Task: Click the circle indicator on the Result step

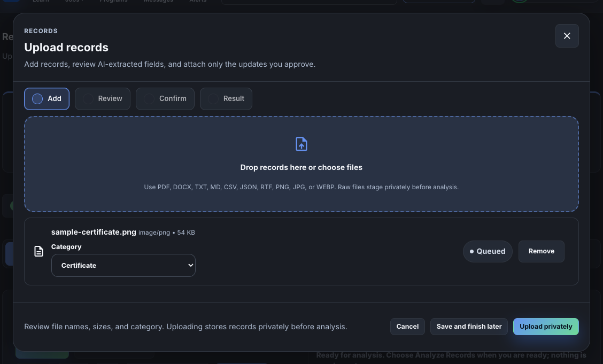Action: click(x=213, y=99)
